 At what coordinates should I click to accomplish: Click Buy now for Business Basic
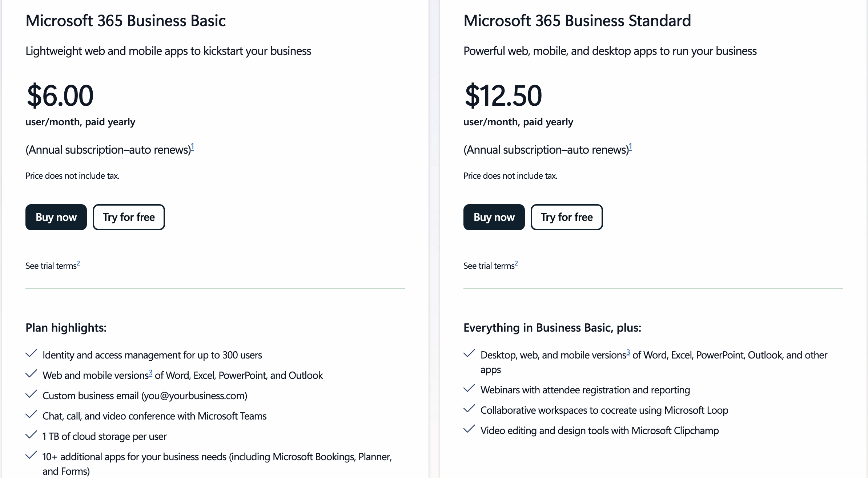[x=56, y=217]
